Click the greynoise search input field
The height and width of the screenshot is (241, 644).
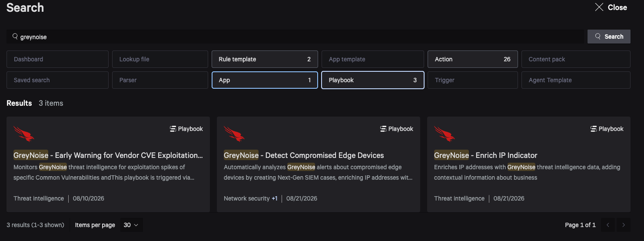coord(295,37)
